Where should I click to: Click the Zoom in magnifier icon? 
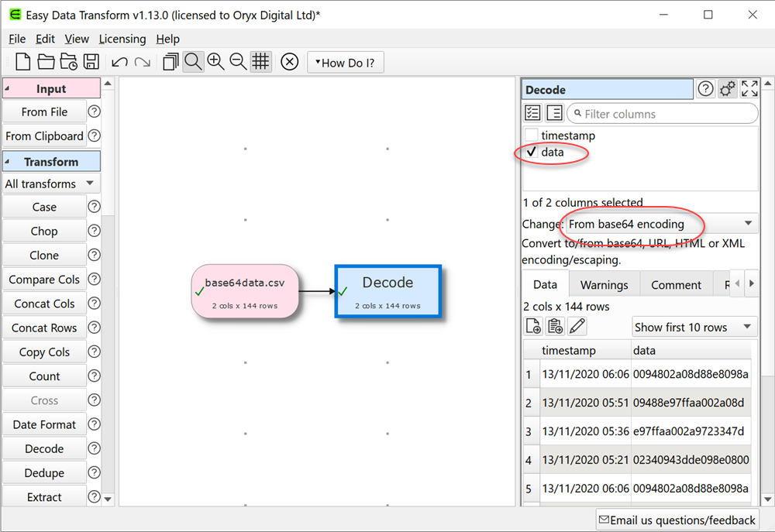tap(215, 63)
